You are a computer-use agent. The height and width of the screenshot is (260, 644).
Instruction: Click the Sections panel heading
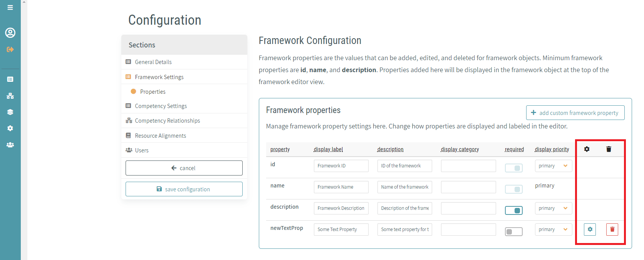tap(142, 45)
